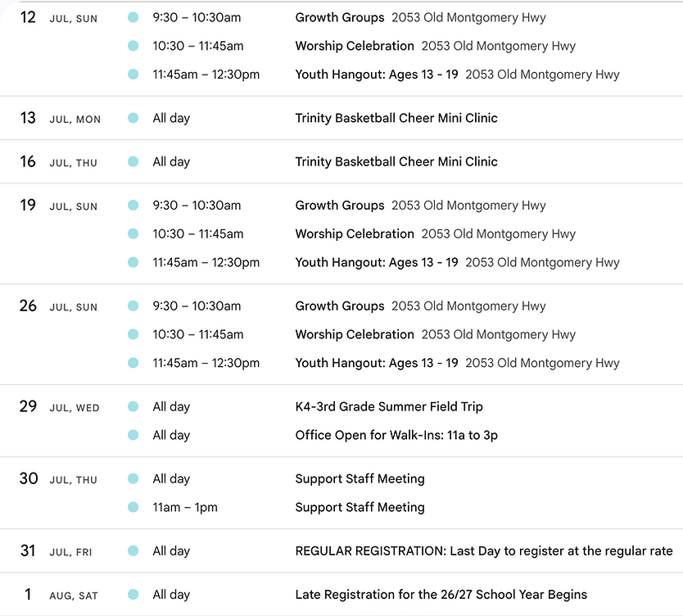Select the 29 Jul, Wed date header
The width and height of the screenshot is (683, 616).
(60, 406)
